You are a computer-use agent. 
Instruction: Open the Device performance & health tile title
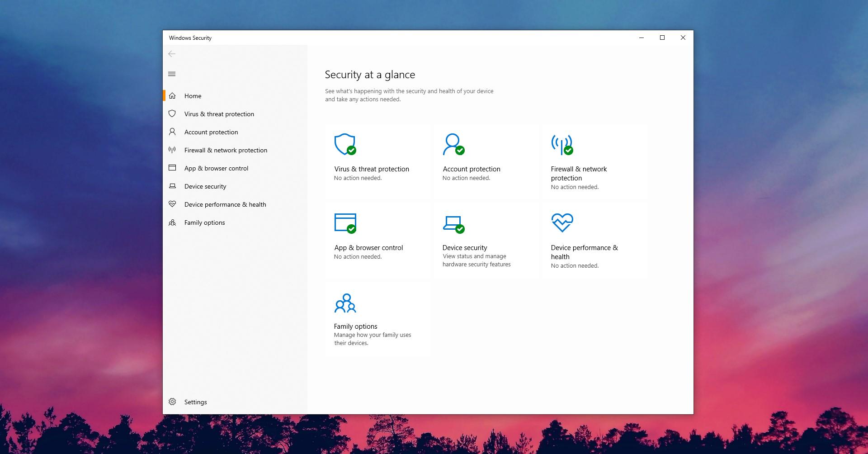coord(585,252)
